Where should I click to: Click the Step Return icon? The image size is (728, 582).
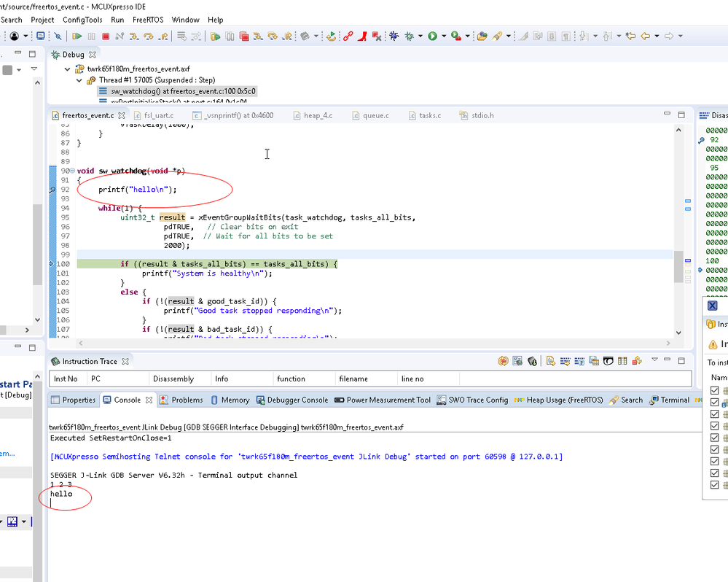point(163,36)
